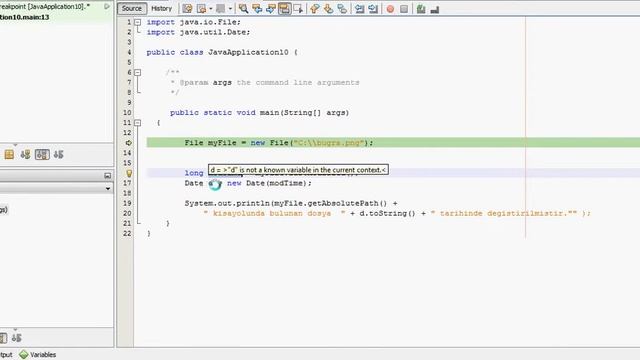Click the fourth debugging panel sort icon
This screenshot has width=640, height=360.
58,154
